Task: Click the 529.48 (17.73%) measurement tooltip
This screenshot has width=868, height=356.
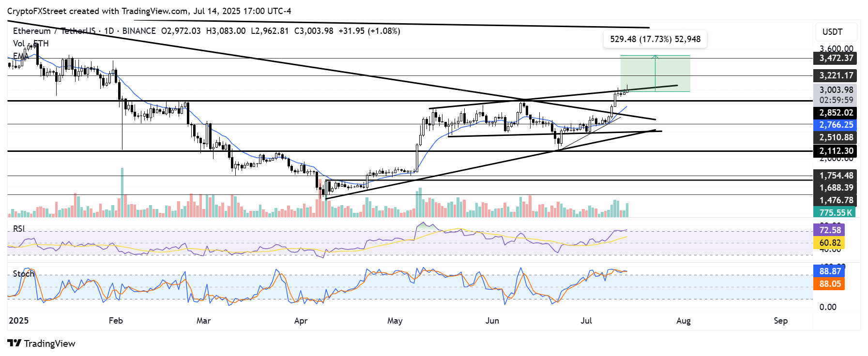Action: 655,39
